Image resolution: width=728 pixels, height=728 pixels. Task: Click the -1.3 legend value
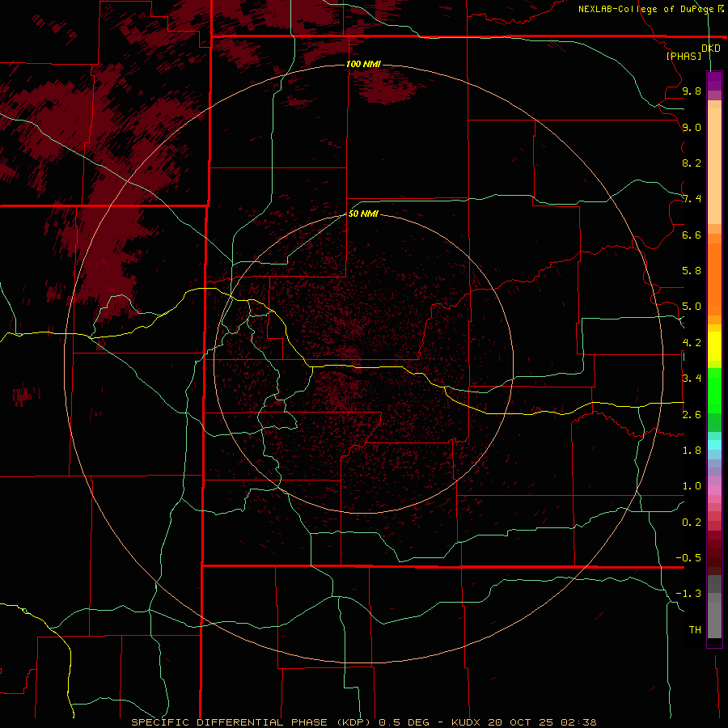pyautogui.click(x=688, y=594)
